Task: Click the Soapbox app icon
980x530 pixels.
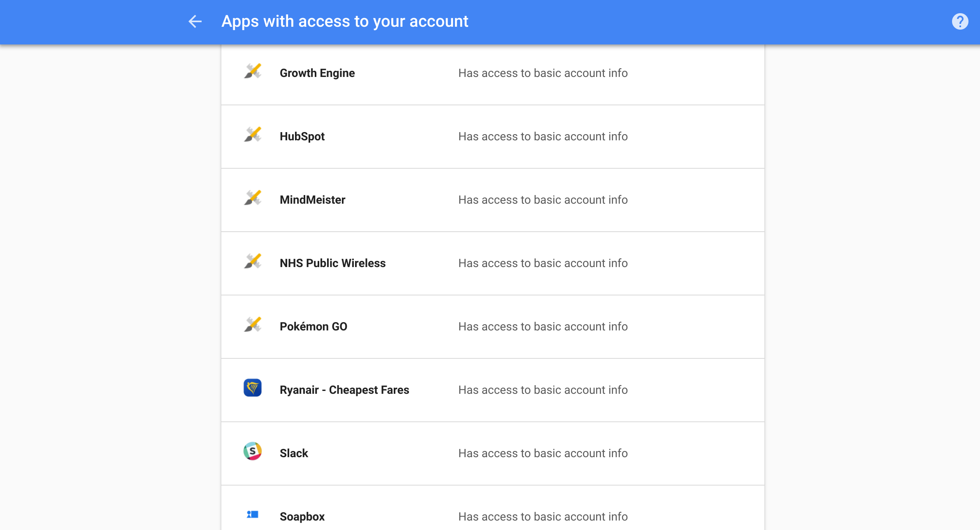Action: pyautogui.click(x=253, y=515)
